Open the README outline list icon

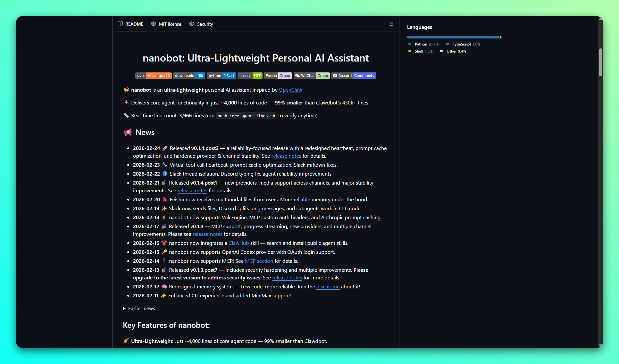391,24
